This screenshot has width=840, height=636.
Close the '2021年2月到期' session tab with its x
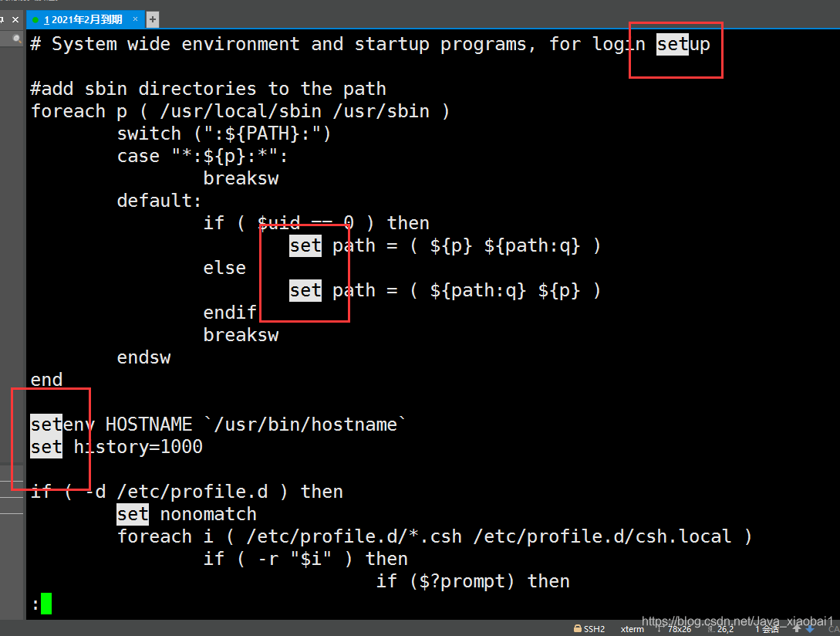tap(136, 19)
